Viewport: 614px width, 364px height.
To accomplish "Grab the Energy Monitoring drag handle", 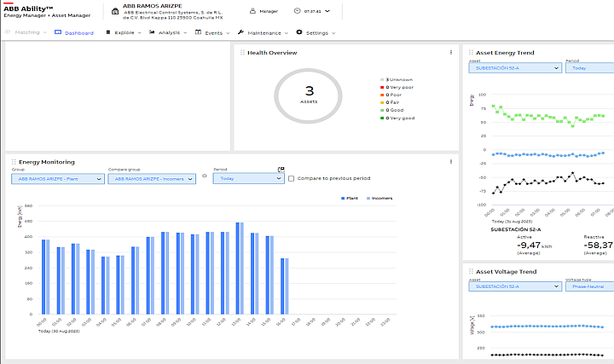I will click(x=13, y=162).
